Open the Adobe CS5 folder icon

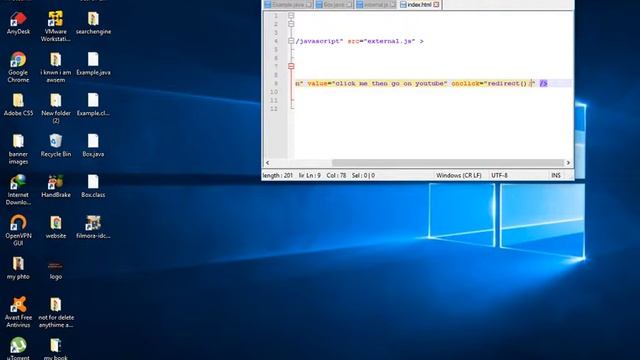(18, 105)
